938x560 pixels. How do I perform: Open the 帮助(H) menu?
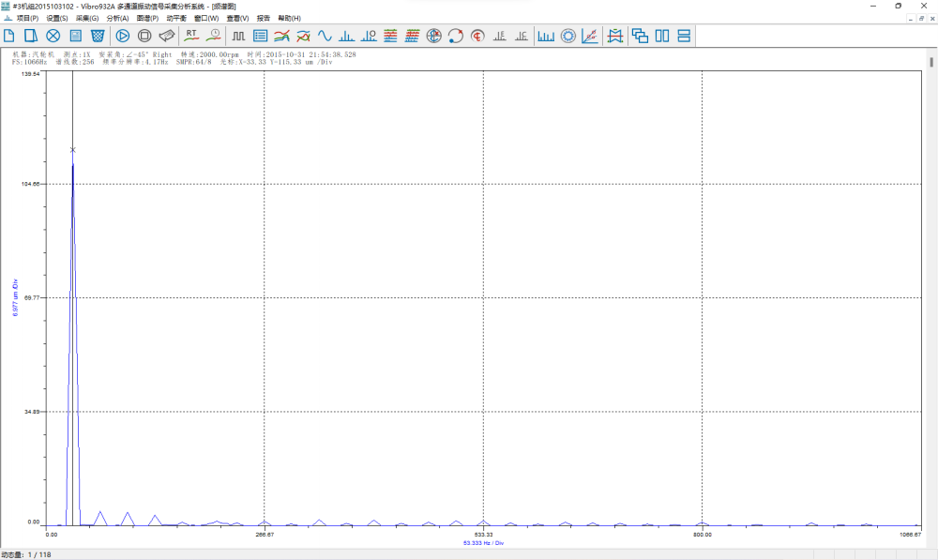click(290, 19)
